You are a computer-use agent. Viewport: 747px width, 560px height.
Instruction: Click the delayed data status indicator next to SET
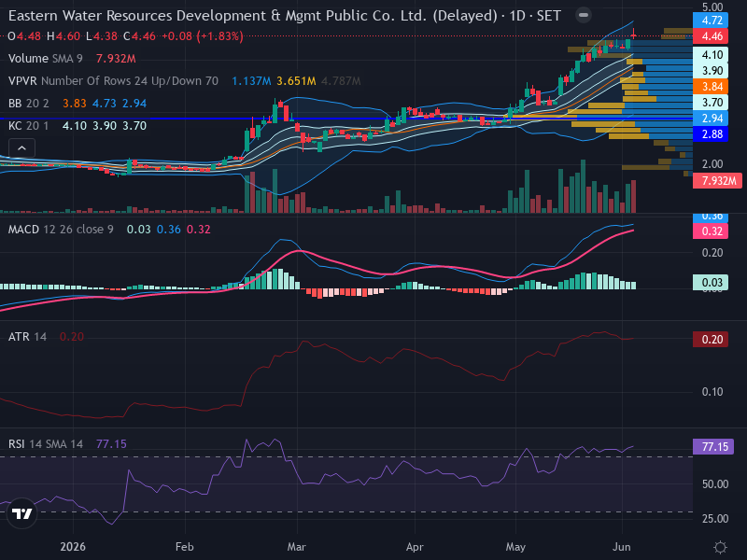(583, 15)
